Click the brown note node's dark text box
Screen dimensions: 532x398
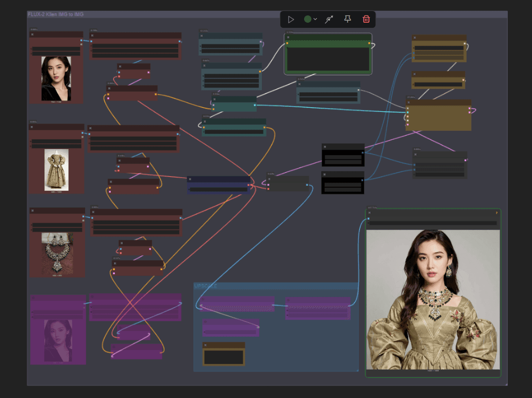pos(224,357)
